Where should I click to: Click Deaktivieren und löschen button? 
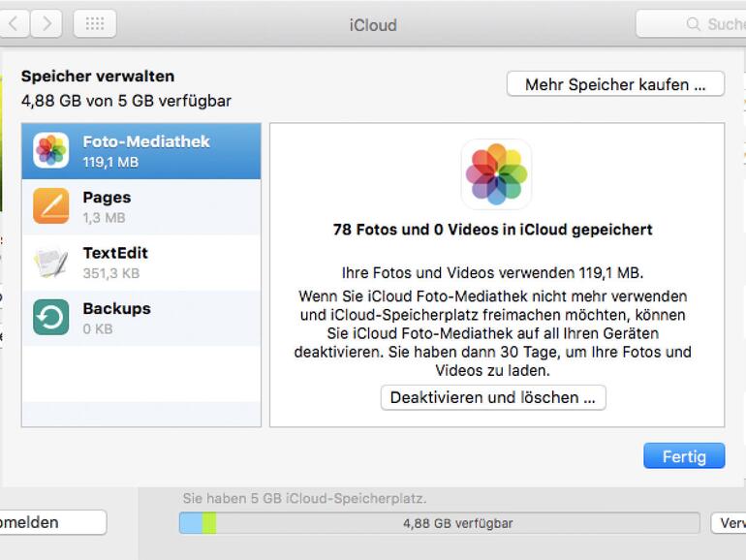pyautogui.click(x=493, y=398)
